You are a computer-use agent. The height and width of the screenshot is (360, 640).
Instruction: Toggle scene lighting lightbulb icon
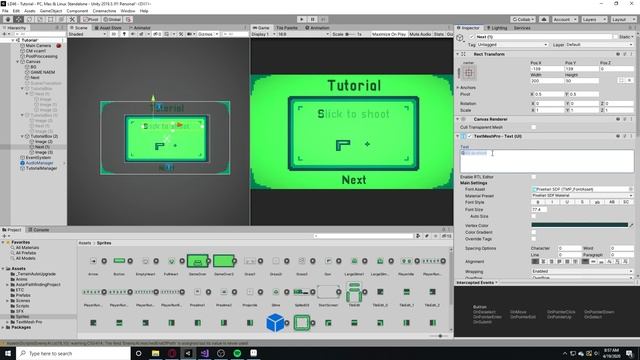pyautogui.click(x=124, y=34)
